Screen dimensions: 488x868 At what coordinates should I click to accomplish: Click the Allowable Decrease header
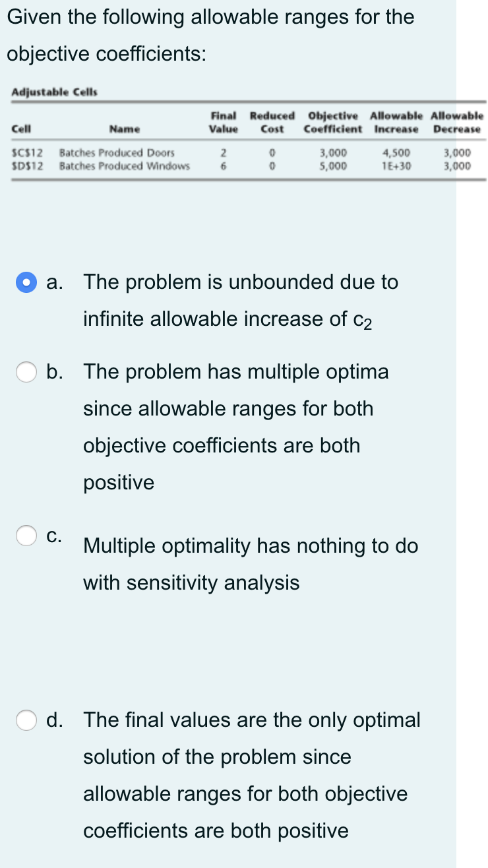pos(456,122)
